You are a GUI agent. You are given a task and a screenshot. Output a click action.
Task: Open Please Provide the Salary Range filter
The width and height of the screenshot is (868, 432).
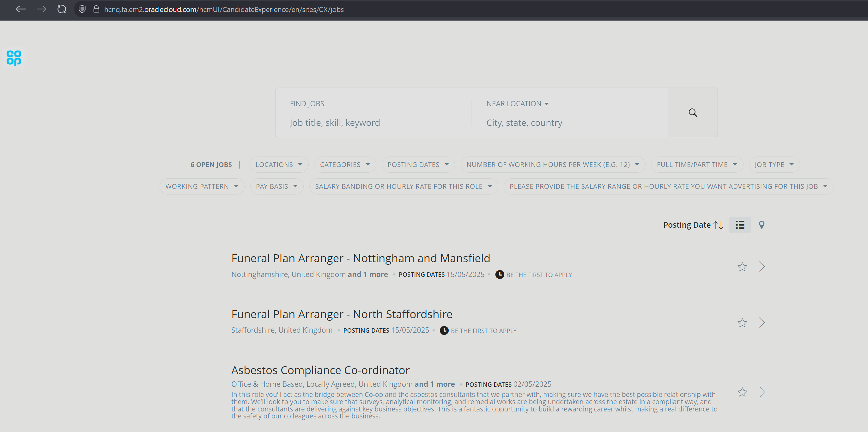(669, 187)
